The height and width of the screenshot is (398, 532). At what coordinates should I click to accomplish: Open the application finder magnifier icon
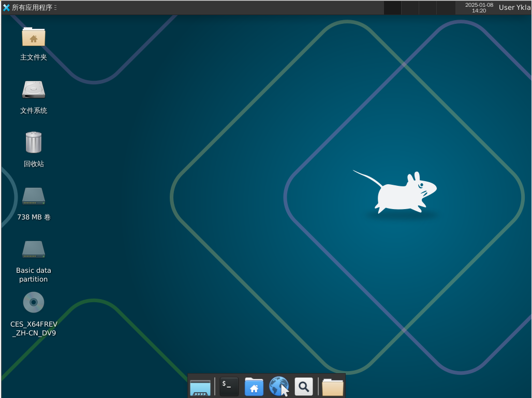[x=304, y=387]
